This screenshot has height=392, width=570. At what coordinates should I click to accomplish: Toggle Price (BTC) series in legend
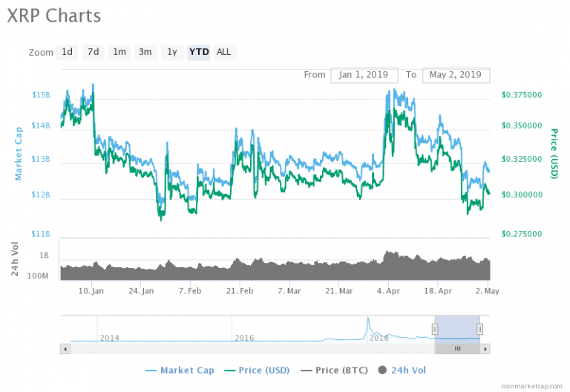335,370
